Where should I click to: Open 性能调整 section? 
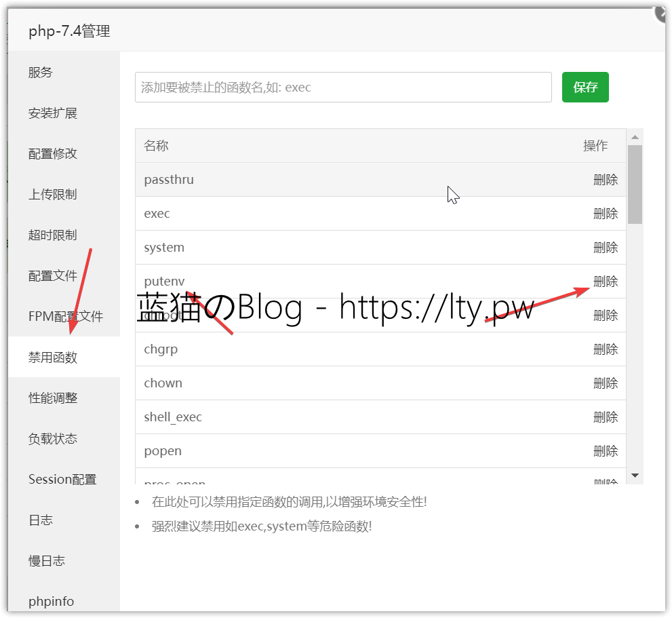53,398
